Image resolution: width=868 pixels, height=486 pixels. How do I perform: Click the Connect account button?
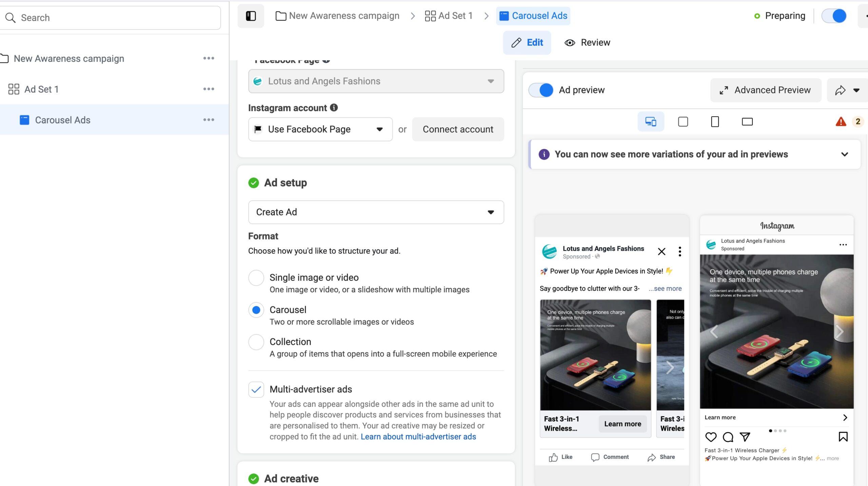coord(458,129)
